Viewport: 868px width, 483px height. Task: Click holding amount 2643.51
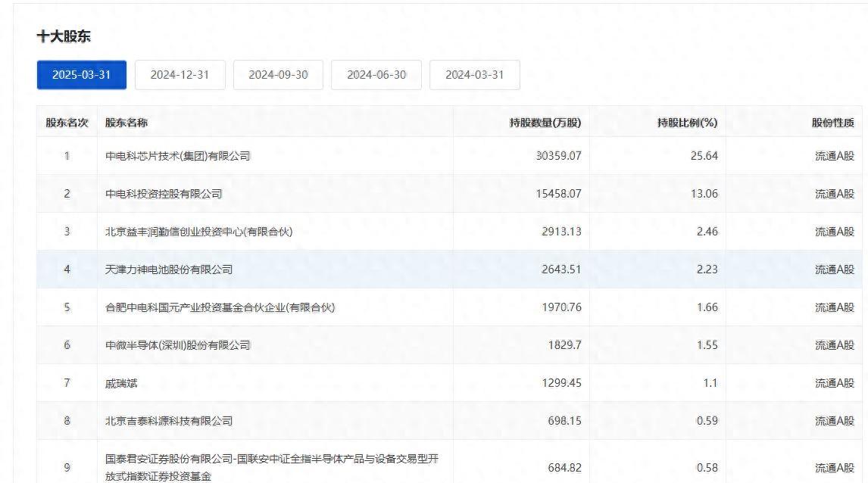click(561, 270)
